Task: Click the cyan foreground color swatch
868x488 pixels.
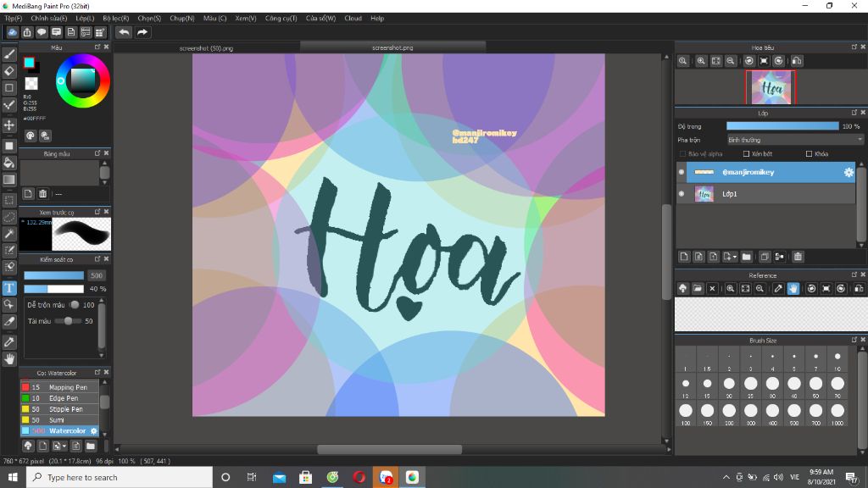Action: pos(29,63)
